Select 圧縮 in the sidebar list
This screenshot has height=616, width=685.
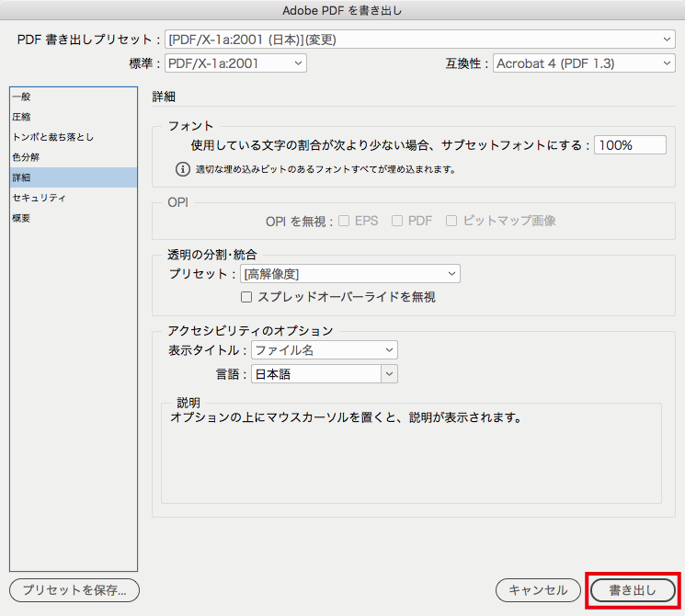click(74, 117)
